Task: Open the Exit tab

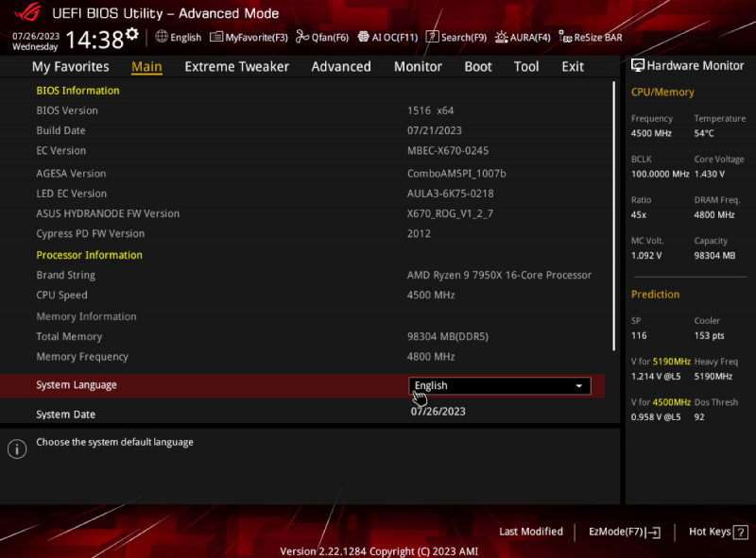Action: (x=573, y=66)
